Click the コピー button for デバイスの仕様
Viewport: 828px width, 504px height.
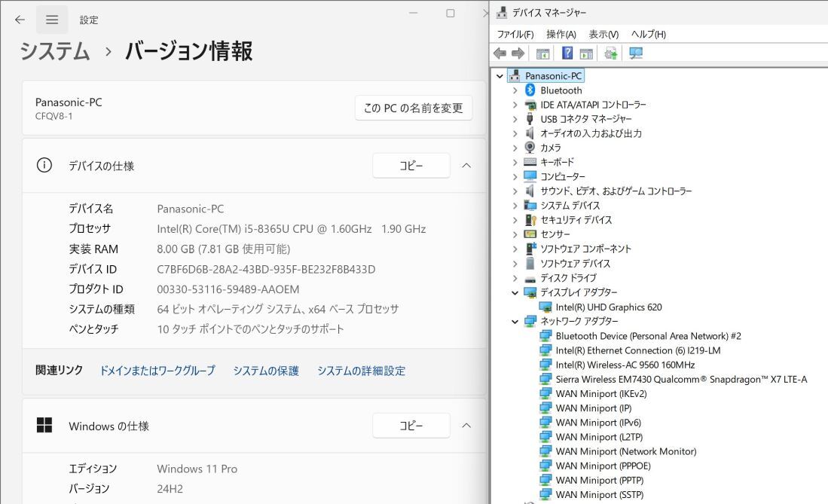click(x=411, y=165)
